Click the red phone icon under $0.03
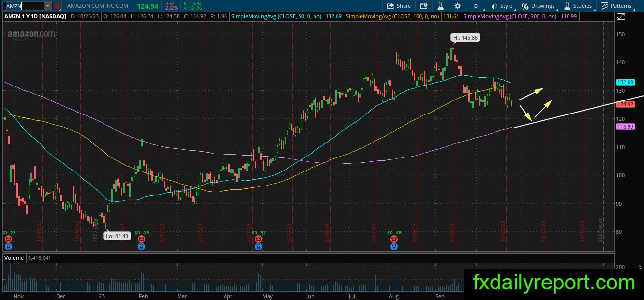Screen dimensions: 644x300 pyautogui.click(x=141, y=239)
